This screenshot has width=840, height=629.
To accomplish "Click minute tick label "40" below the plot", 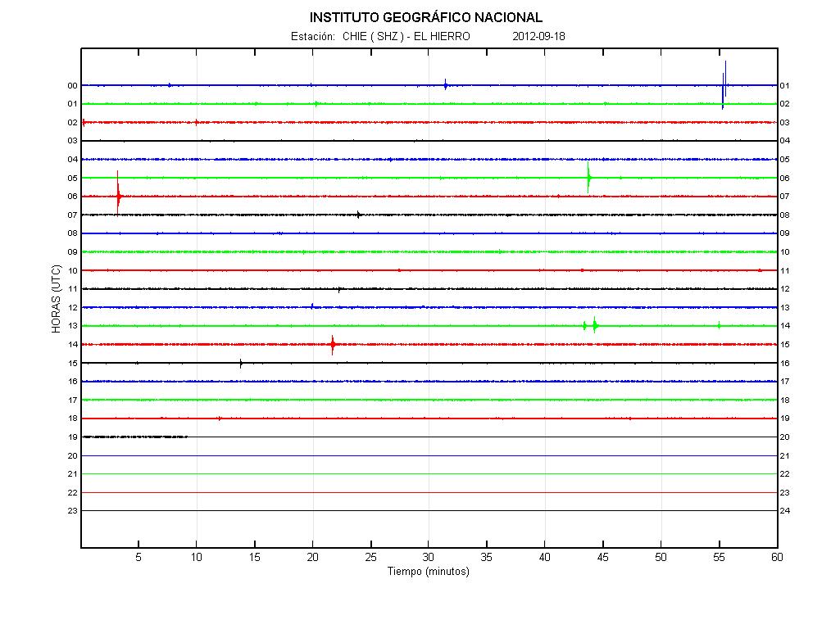I will click(545, 557).
